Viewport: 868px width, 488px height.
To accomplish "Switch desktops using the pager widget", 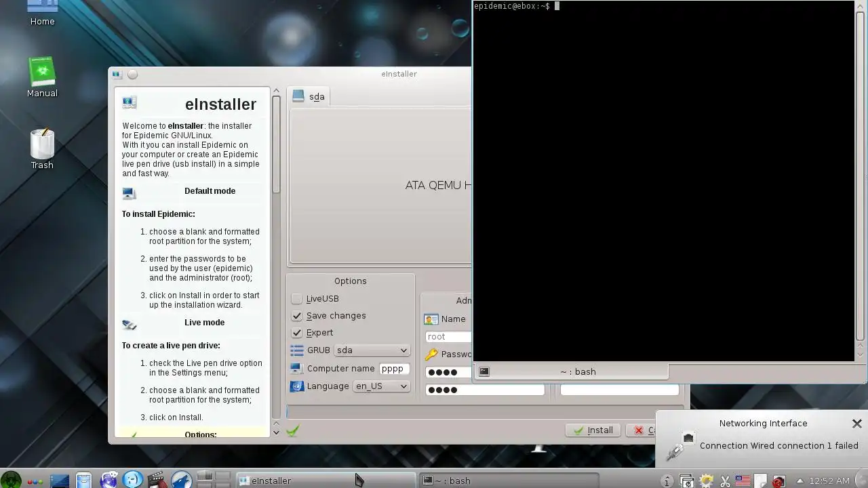I will click(213, 480).
